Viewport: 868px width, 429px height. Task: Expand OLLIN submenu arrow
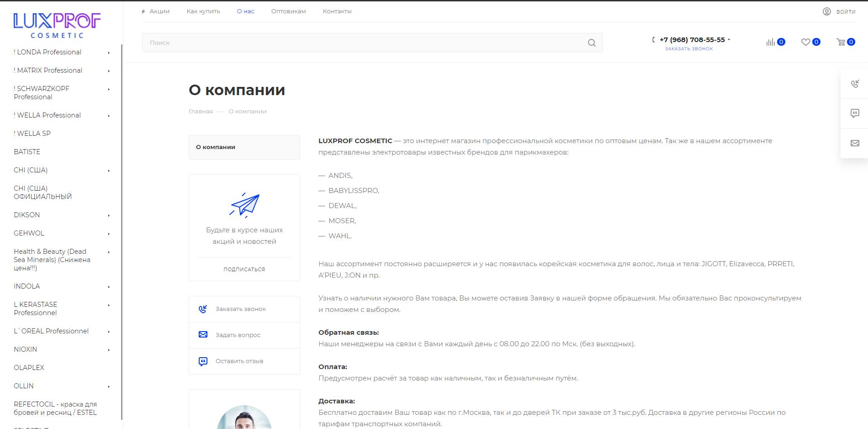point(109,386)
